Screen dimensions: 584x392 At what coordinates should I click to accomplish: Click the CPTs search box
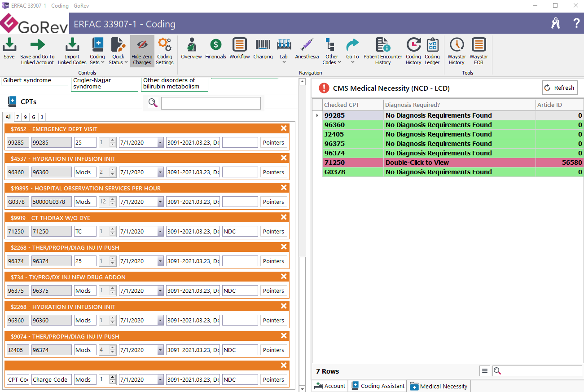click(211, 103)
